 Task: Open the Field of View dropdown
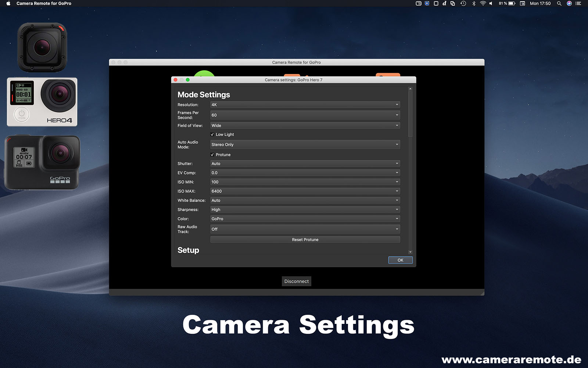coord(305,125)
